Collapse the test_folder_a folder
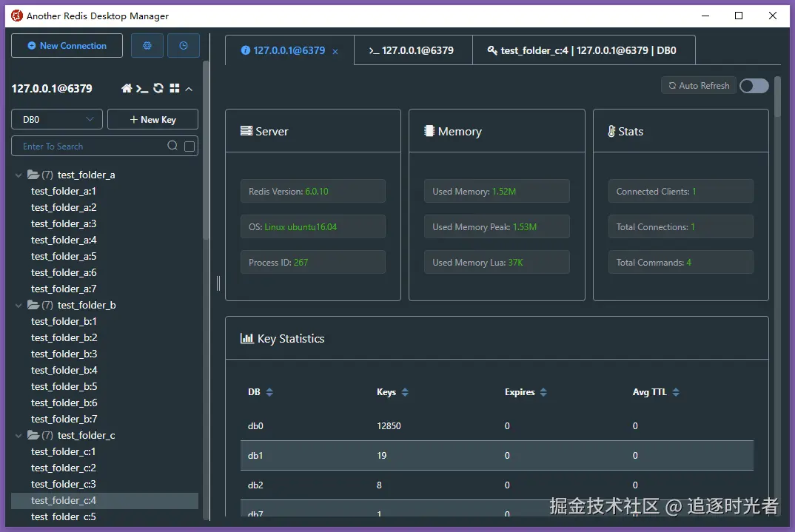Image resolution: width=795 pixels, height=532 pixels. tap(19, 175)
